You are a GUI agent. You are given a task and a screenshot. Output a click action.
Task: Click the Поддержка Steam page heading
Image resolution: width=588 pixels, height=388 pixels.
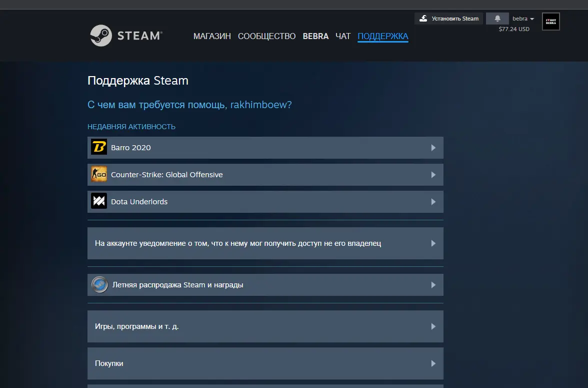pyautogui.click(x=138, y=81)
